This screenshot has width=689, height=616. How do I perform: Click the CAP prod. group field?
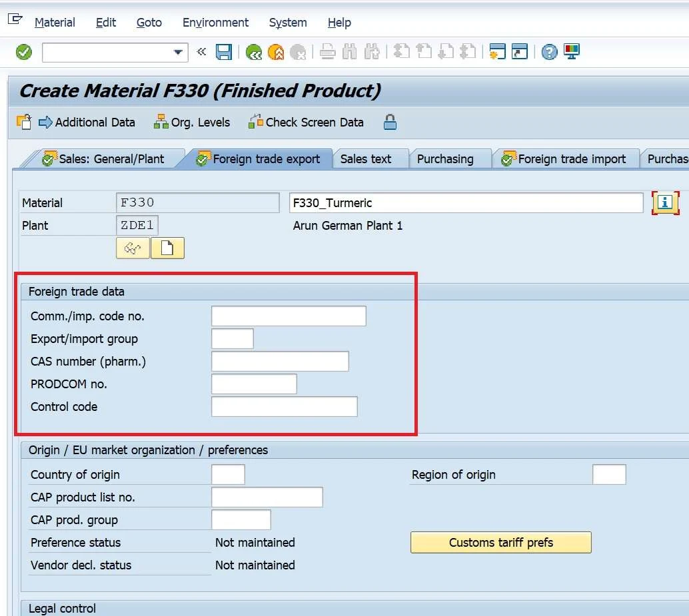pyautogui.click(x=241, y=520)
